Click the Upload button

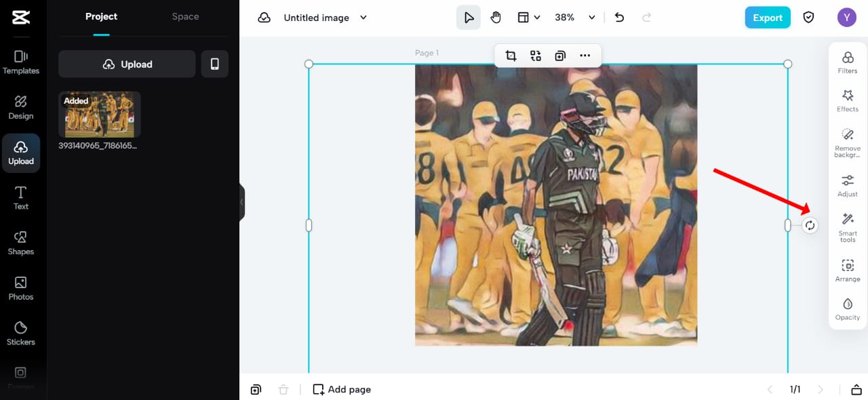coord(127,64)
